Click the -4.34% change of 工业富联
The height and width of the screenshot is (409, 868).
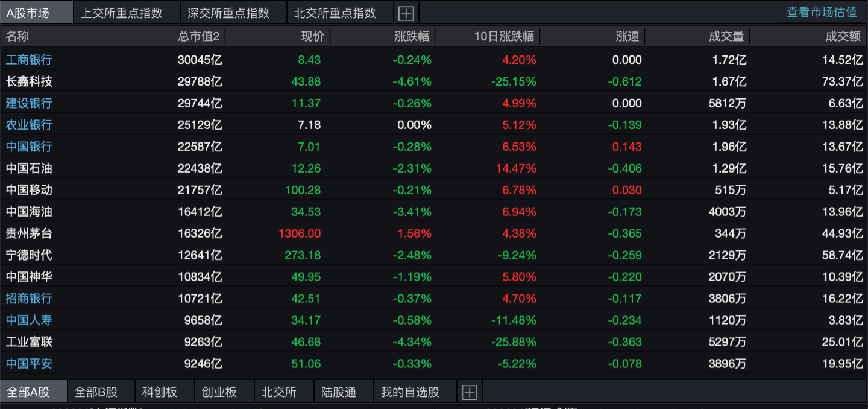click(x=412, y=342)
